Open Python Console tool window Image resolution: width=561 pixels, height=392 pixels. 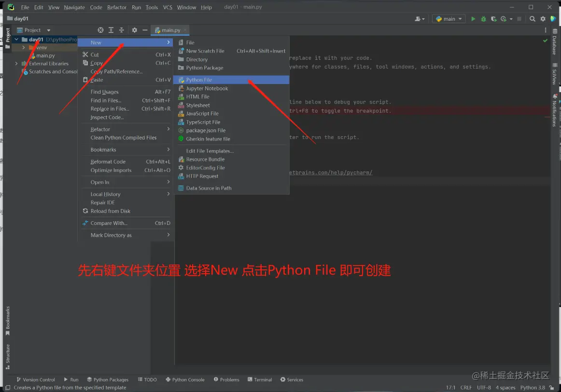(185, 379)
